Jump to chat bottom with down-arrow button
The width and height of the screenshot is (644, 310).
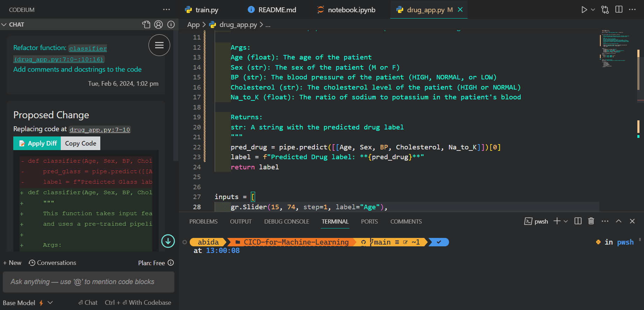click(x=168, y=241)
